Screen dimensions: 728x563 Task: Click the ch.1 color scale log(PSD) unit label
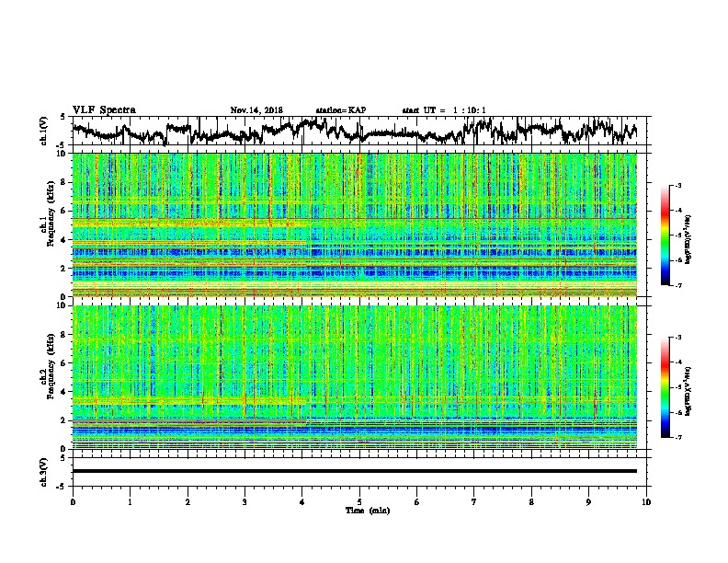688,239
